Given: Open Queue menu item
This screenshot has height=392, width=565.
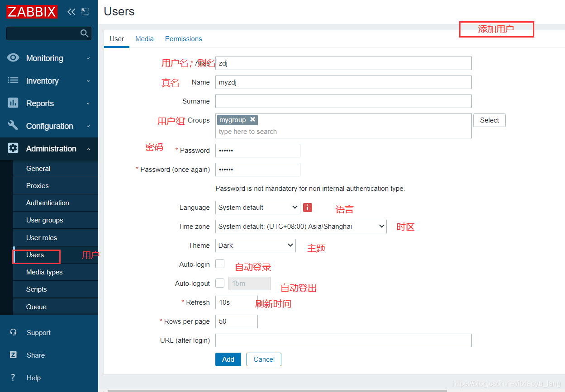Looking at the screenshot, I should coord(56,307).
